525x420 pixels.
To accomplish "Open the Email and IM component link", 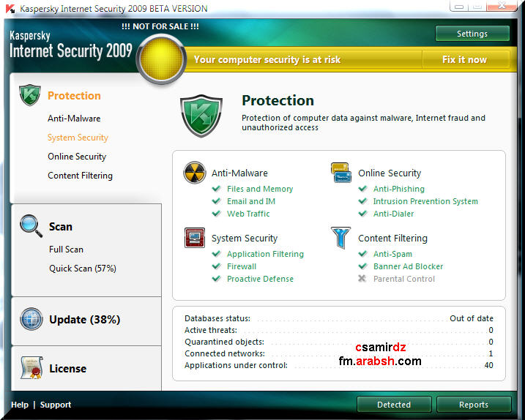I will (x=251, y=201).
